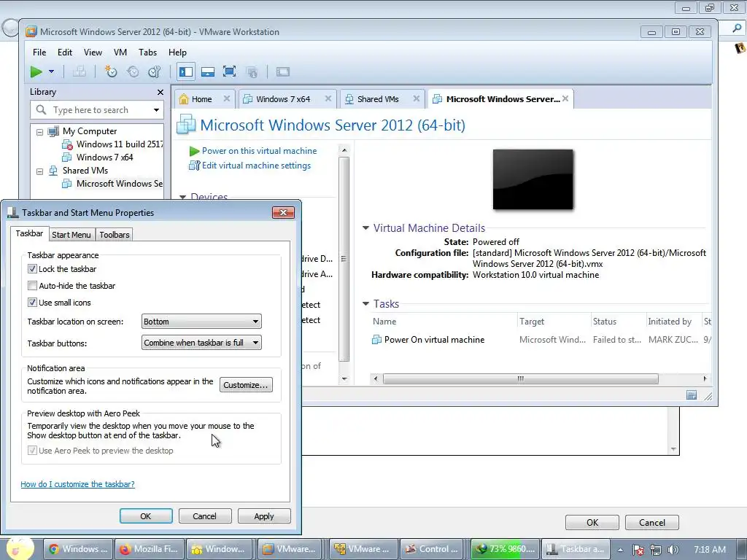Image resolution: width=747 pixels, height=560 pixels.
Task: Click the Tasks horizontal scrollbar thumb
Action: tap(521, 379)
